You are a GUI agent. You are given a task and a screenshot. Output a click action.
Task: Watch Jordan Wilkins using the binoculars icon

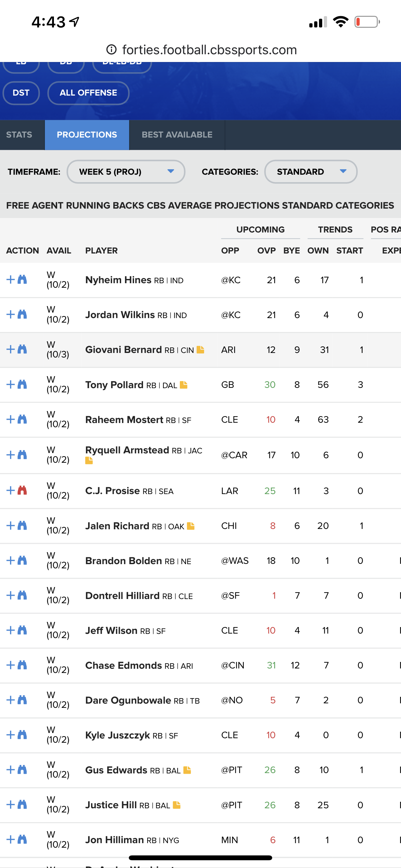tap(22, 315)
